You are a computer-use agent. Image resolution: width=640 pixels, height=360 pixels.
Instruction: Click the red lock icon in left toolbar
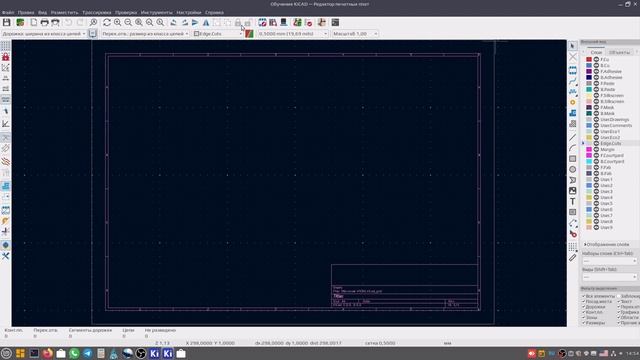pos(6,57)
